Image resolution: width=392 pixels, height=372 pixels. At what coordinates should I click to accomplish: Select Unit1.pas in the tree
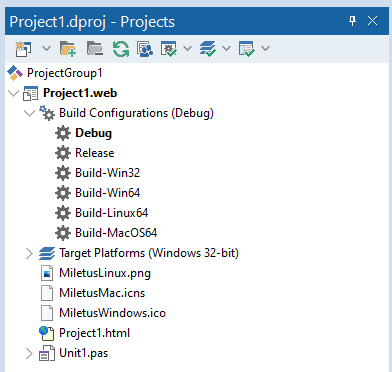(83, 353)
